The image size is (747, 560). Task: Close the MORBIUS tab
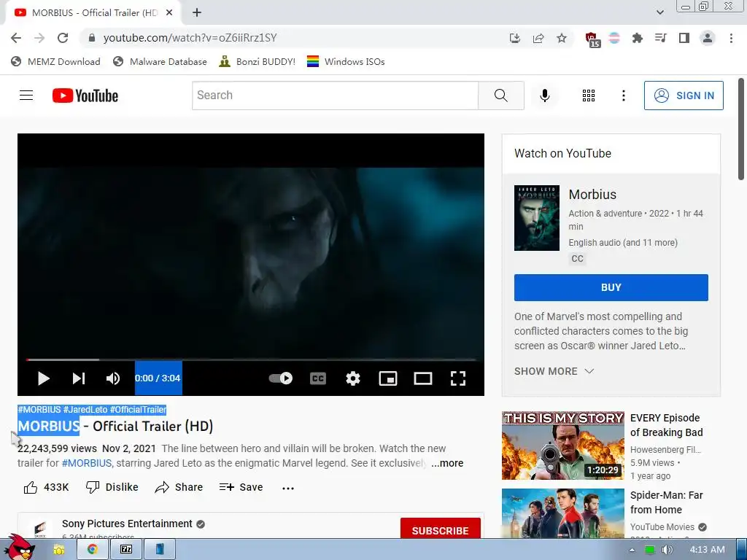169,12
